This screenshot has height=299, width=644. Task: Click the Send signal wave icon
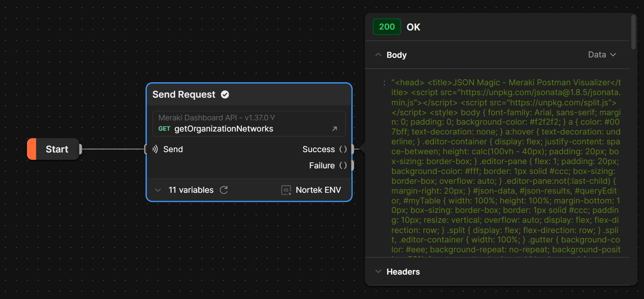[155, 149]
